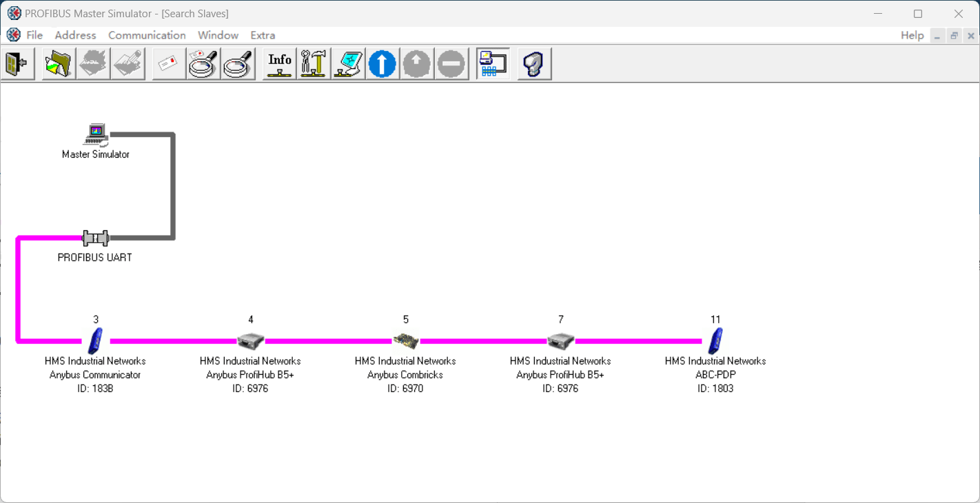The height and width of the screenshot is (503, 980).
Task: Select the ABC-PDP device at address 11
Action: coord(716,340)
